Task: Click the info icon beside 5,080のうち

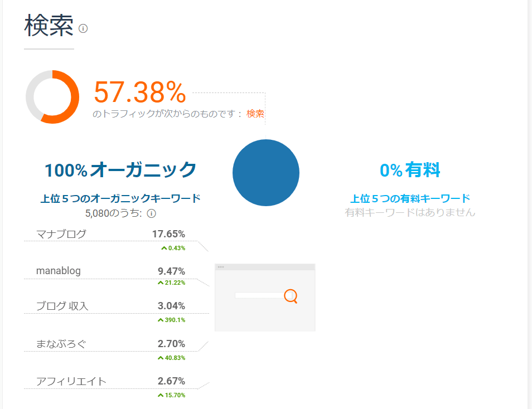Action: pos(151,213)
